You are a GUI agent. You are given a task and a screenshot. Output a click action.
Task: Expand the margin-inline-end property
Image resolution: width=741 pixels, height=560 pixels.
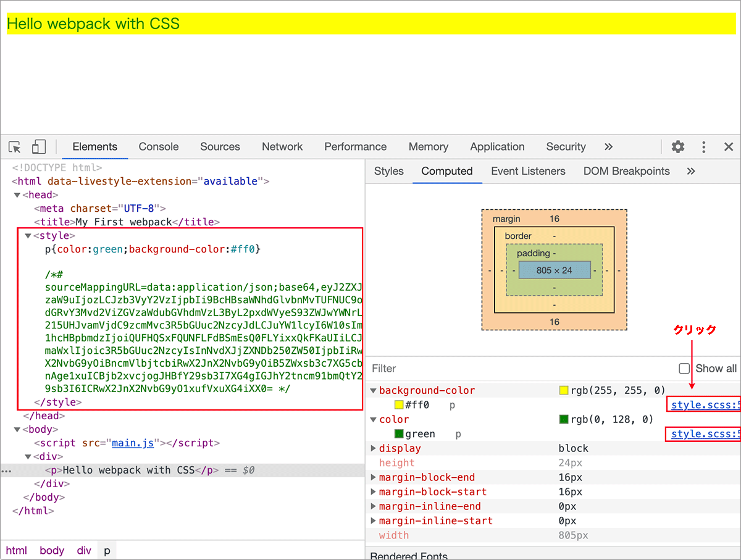coord(373,507)
